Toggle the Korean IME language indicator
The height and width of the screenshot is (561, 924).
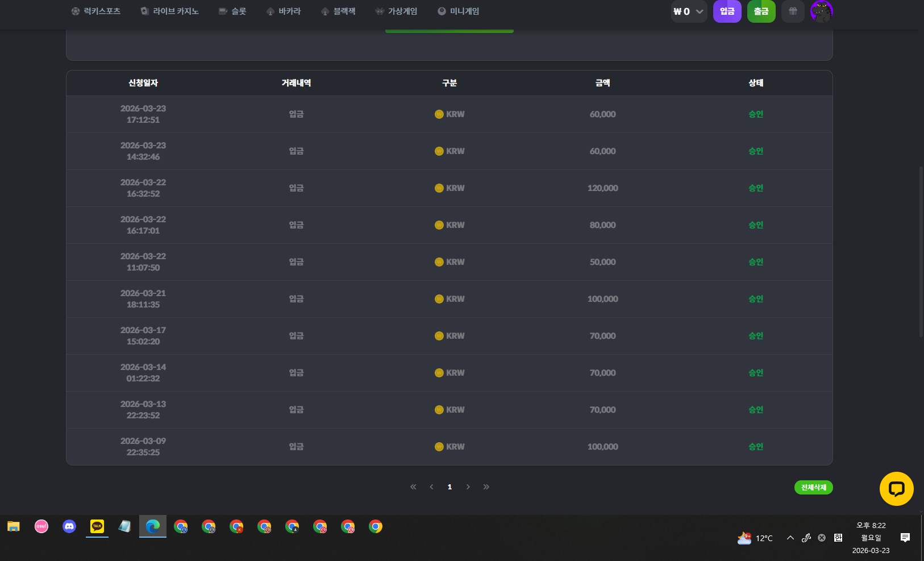pos(838,538)
